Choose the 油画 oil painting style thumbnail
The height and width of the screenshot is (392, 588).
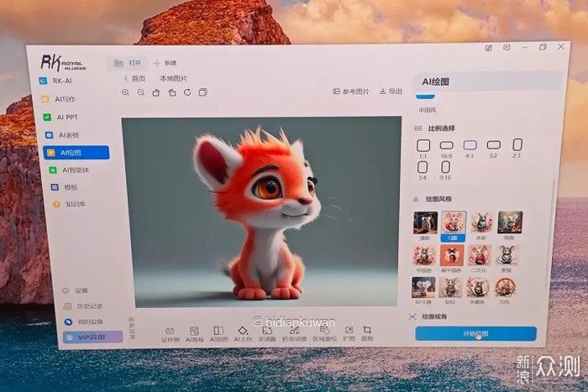click(510, 225)
